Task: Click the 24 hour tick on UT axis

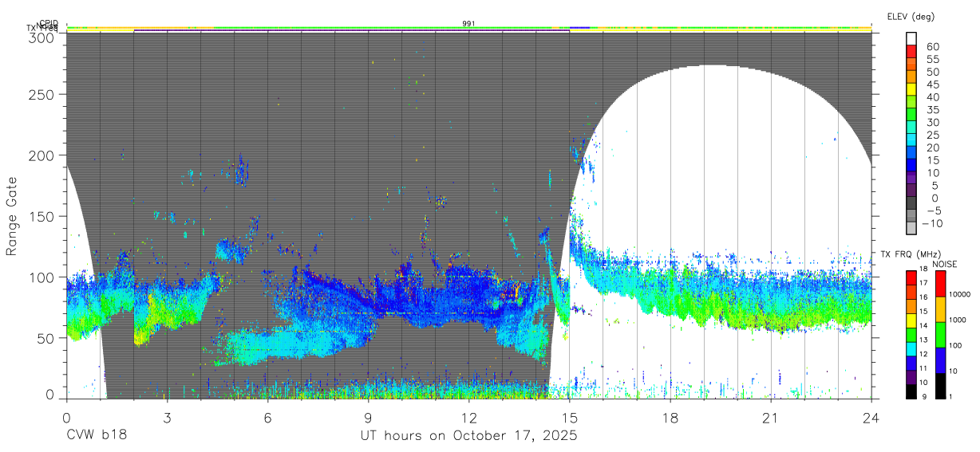Action: pos(871,418)
